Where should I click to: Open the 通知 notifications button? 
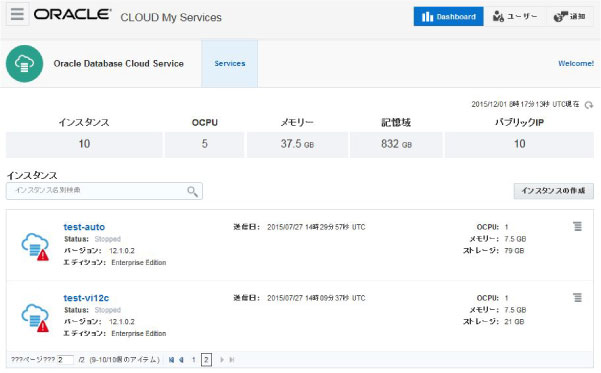570,16
